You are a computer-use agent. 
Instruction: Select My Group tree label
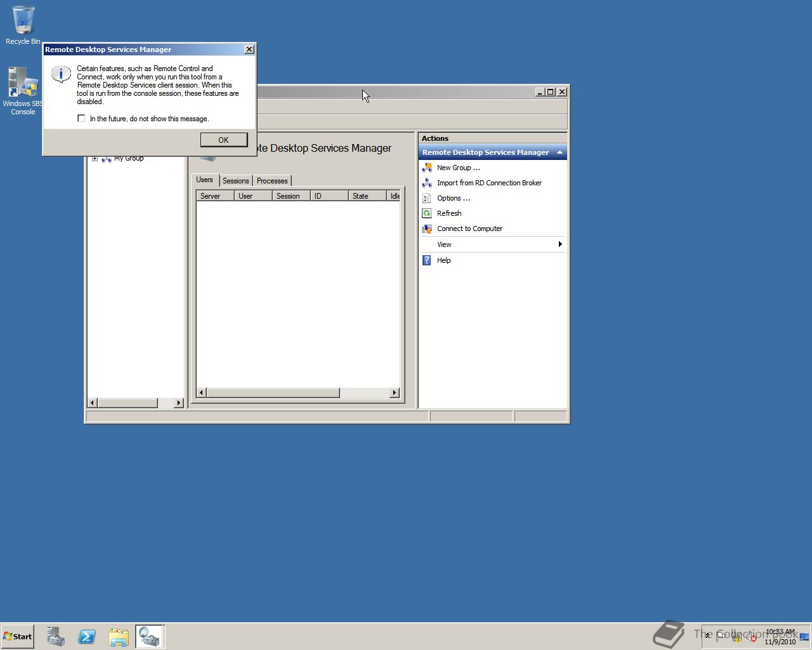point(129,159)
